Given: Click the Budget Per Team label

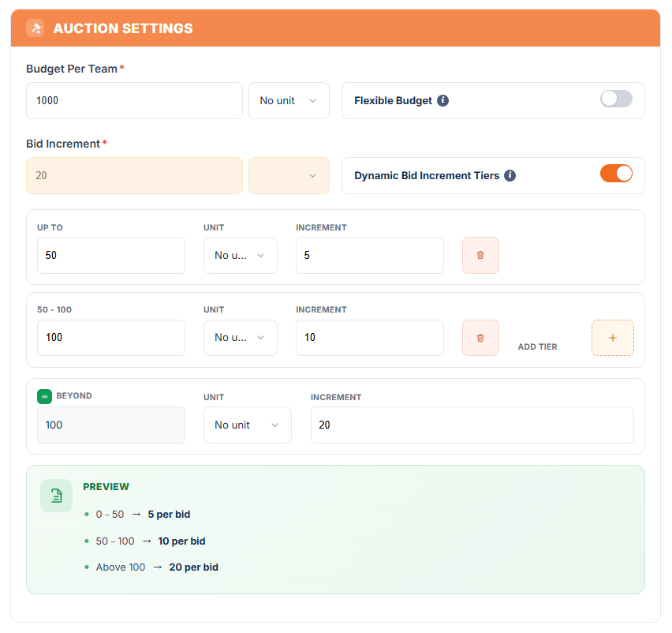Looking at the screenshot, I should pyautogui.click(x=72, y=69).
